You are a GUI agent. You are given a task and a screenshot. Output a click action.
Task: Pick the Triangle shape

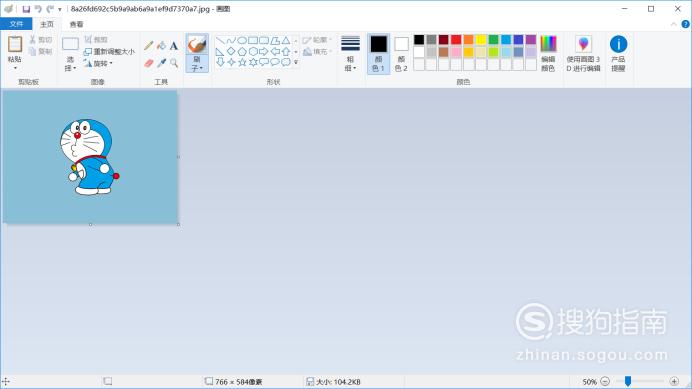click(x=286, y=41)
